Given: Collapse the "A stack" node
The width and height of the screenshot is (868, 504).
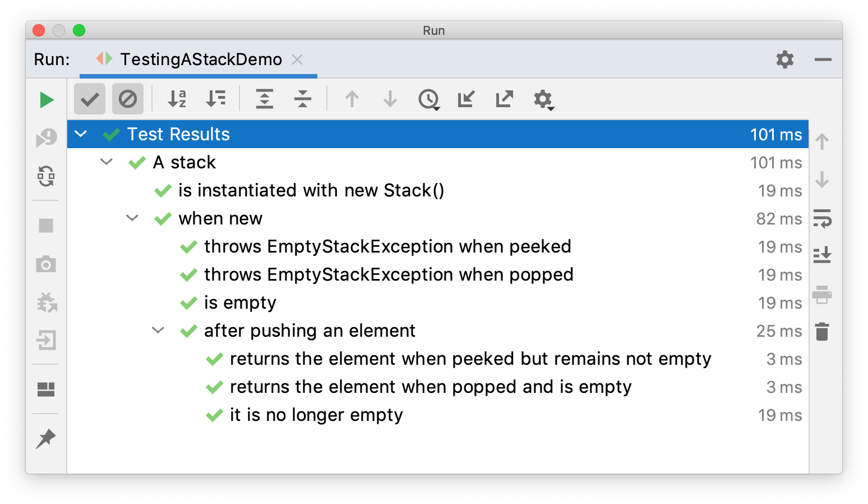Looking at the screenshot, I should click(x=107, y=162).
